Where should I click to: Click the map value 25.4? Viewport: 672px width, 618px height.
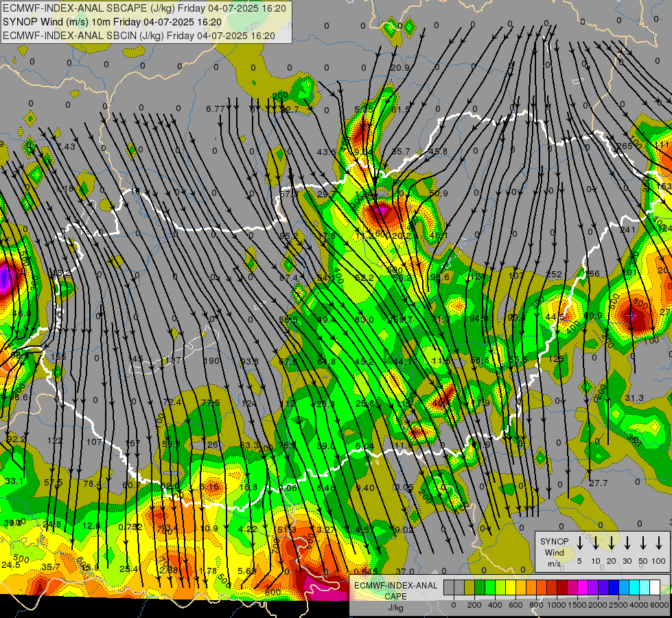click(128, 569)
